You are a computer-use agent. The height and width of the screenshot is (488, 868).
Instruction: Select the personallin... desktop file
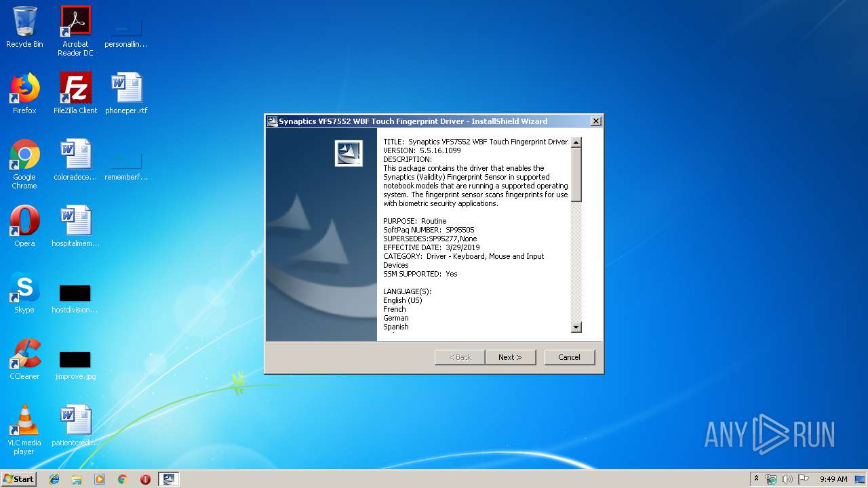tap(126, 31)
